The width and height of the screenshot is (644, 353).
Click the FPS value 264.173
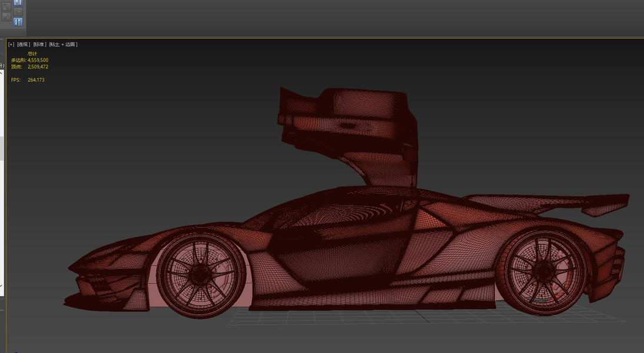[36, 79]
